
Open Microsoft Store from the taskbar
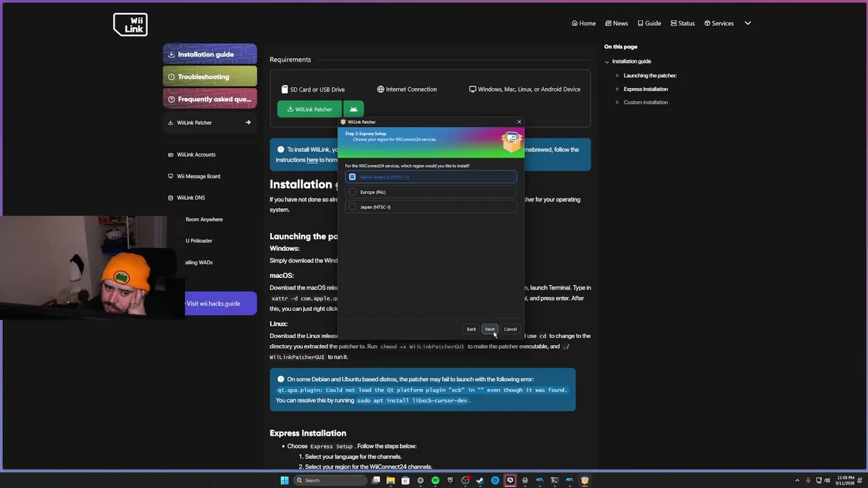tap(406, 481)
